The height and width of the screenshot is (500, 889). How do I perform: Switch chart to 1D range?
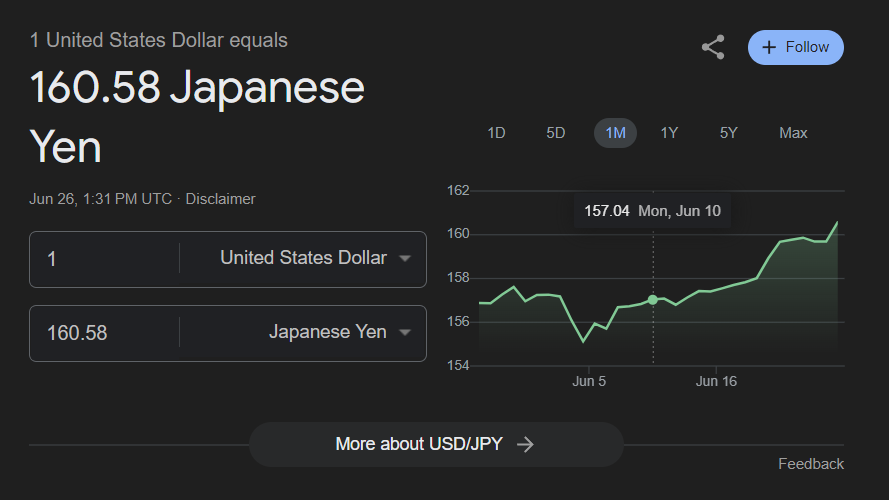496,133
